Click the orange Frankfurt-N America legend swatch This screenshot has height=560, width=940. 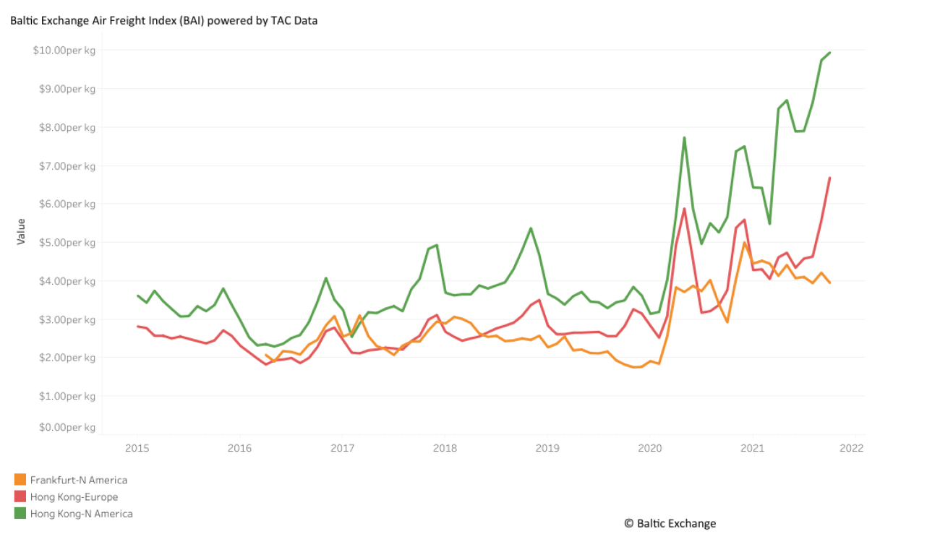point(20,480)
